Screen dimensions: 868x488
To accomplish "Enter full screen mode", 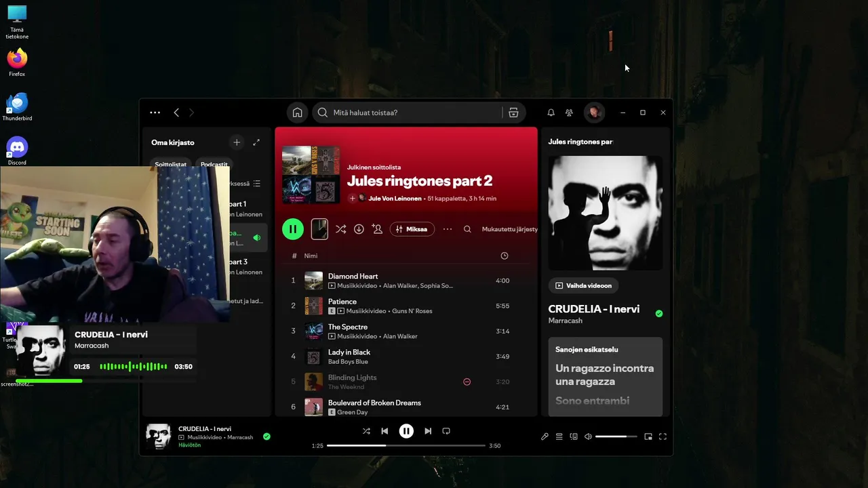I will (x=663, y=436).
